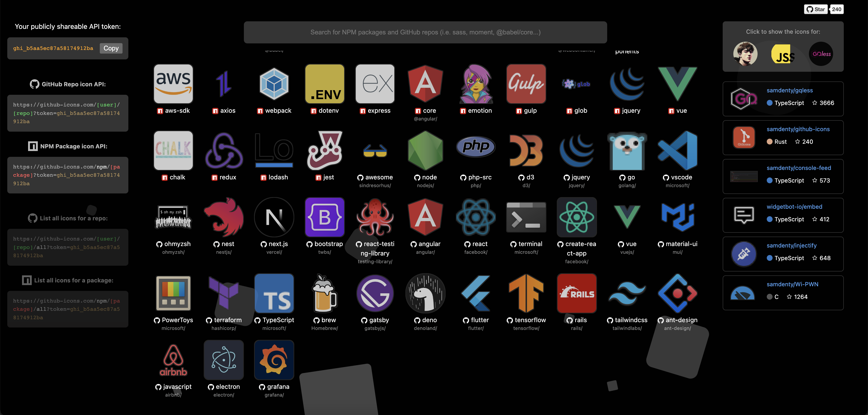Open the nodejs node hexagon icon

point(425,150)
